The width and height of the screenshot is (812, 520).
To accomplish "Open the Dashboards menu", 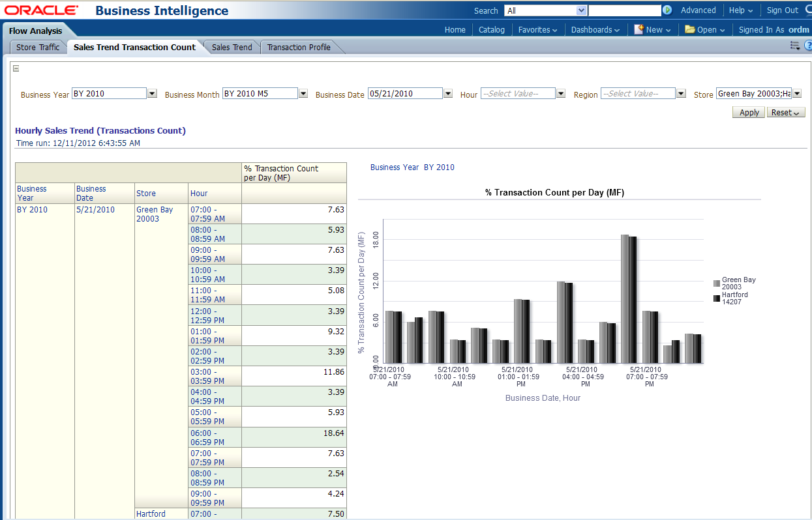I will (x=595, y=29).
